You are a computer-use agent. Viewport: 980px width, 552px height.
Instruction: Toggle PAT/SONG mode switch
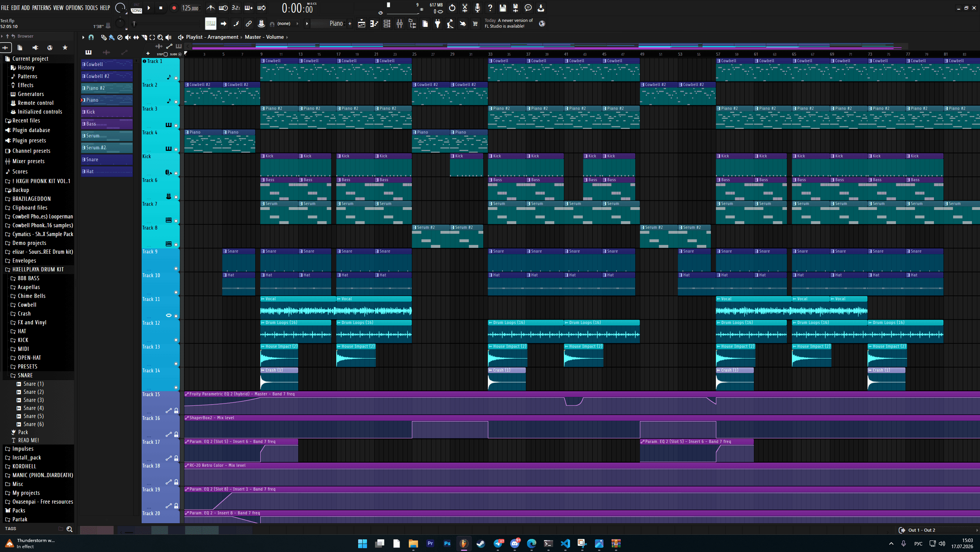[136, 8]
